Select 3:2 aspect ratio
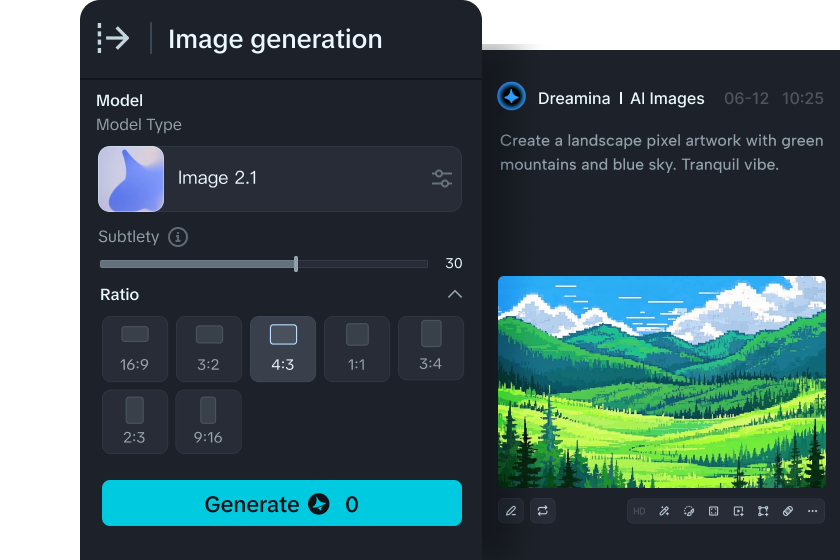The height and width of the screenshot is (560, 840). coord(209,349)
